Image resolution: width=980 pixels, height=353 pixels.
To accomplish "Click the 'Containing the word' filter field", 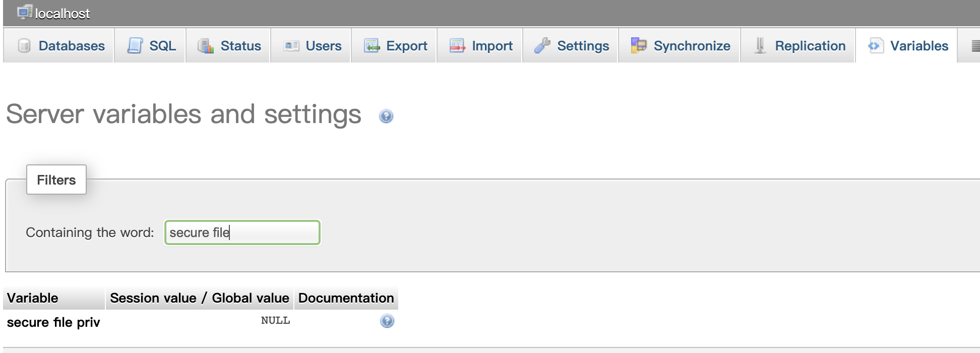I will click(x=242, y=232).
